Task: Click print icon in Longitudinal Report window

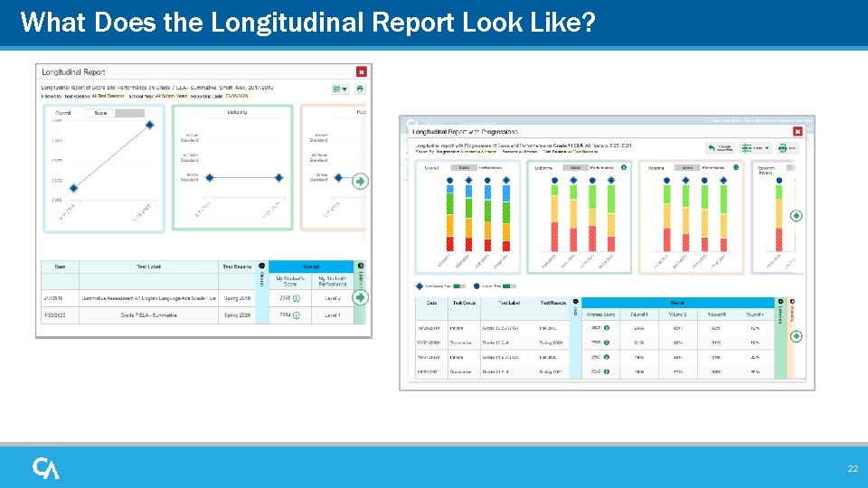Action: [360, 89]
